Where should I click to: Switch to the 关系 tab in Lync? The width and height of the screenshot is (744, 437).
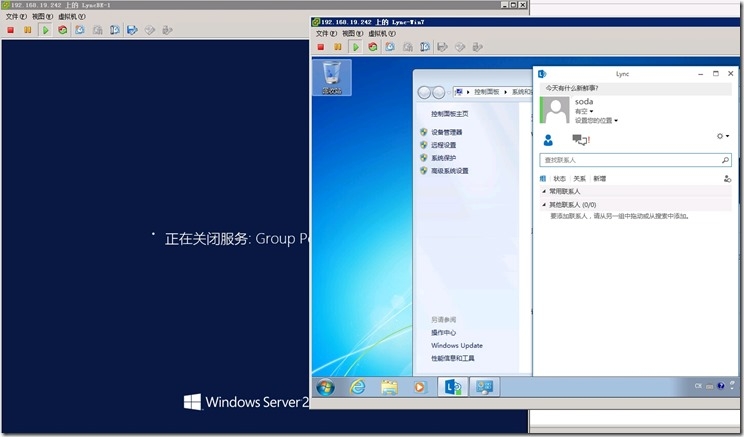[x=579, y=179]
